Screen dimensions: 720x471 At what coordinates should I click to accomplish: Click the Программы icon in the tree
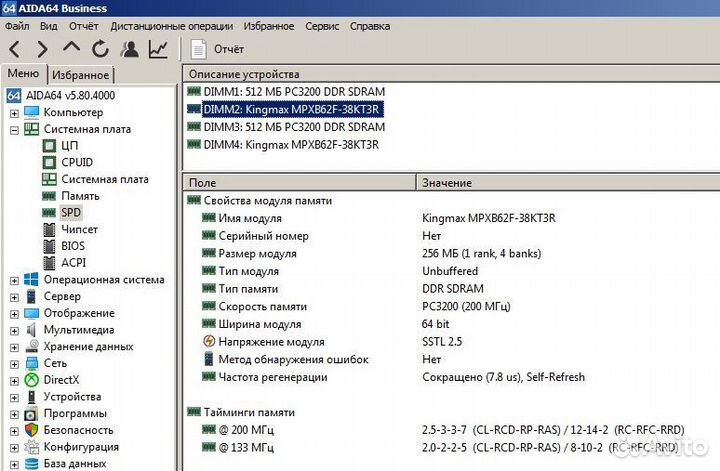(x=31, y=414)
